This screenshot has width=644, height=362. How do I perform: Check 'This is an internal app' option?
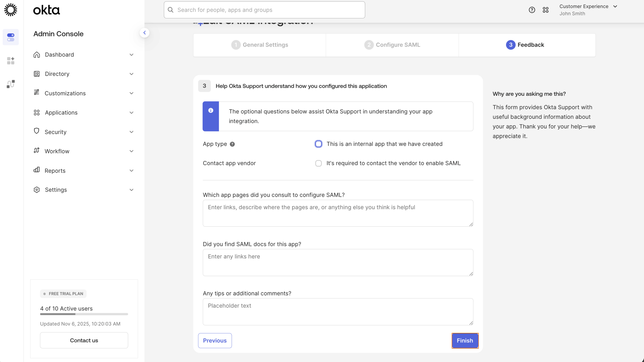click(318, 144)
